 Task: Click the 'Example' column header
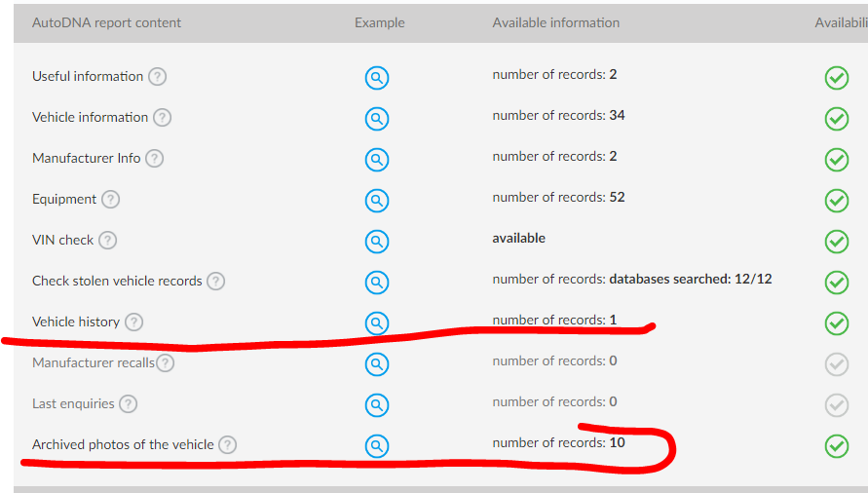380,22
